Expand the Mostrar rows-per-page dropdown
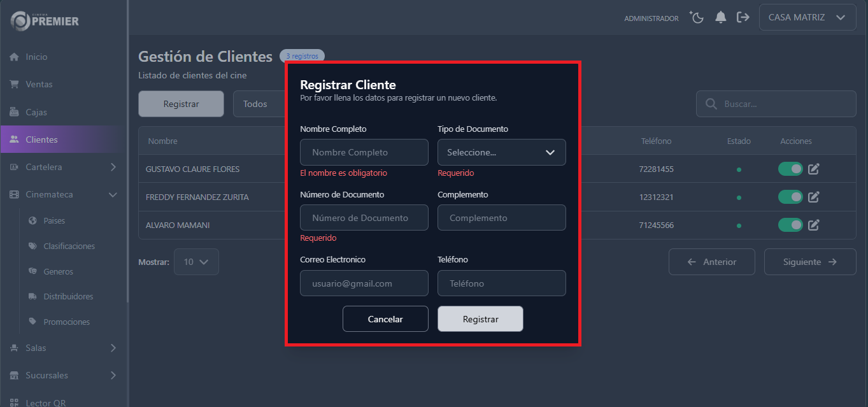Screen dimensions: 868x407 tap(196, 262)
